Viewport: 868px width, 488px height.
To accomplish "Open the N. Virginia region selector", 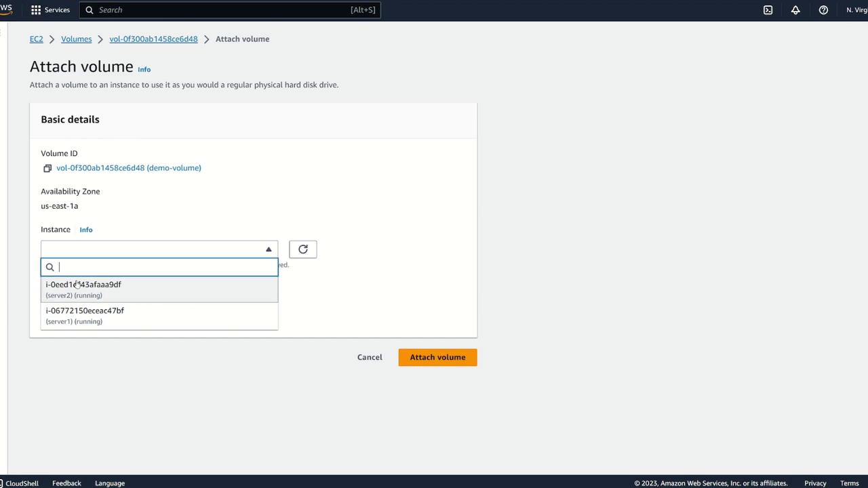I will (856, 10).
